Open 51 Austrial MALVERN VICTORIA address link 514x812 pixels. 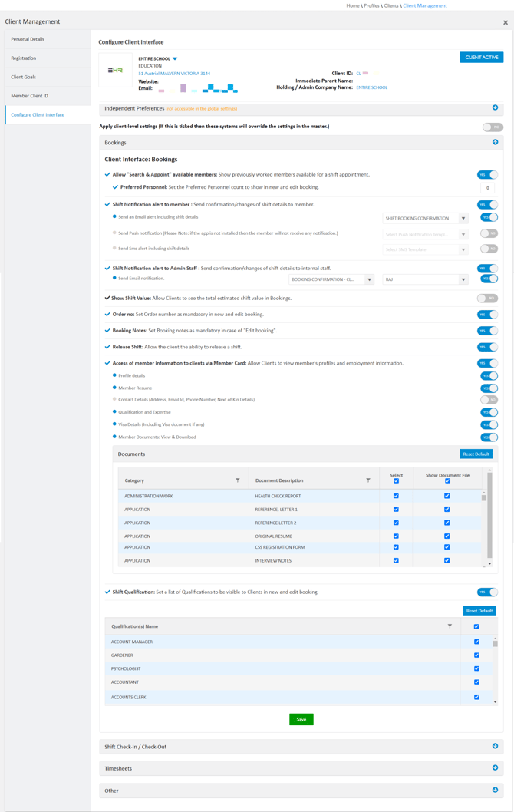(x=174, y=74)
